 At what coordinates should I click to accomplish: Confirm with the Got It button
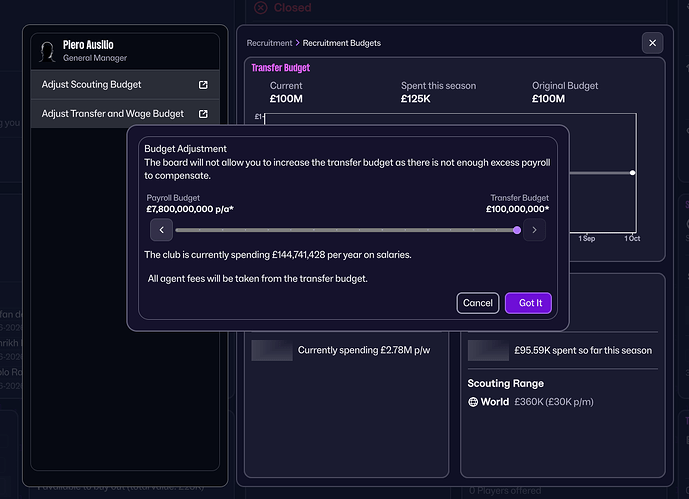tap(528, 303)
